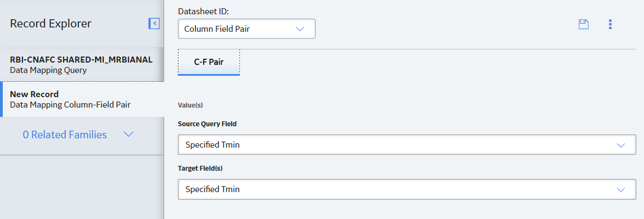Image resolution: width=644 pixels, height=219 pixels.
Task: Collapse the Record Explorer panel
Action: point(154,24)
